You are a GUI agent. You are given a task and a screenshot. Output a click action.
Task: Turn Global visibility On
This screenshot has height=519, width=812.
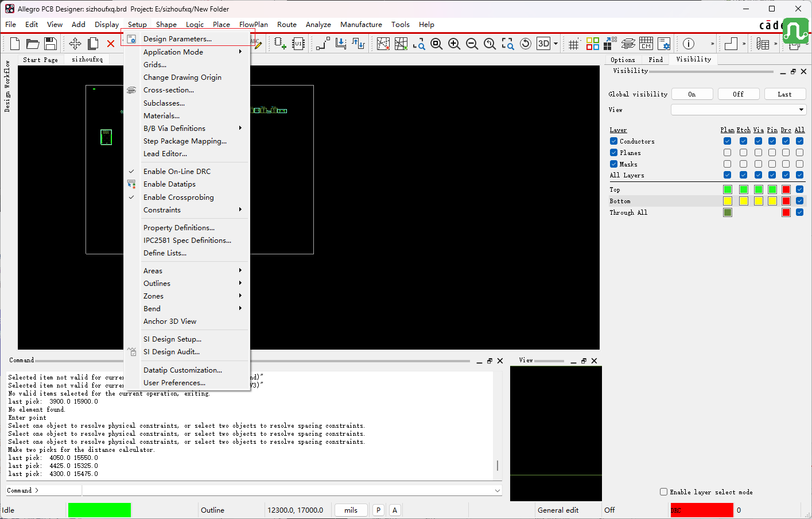click(692, 94)
